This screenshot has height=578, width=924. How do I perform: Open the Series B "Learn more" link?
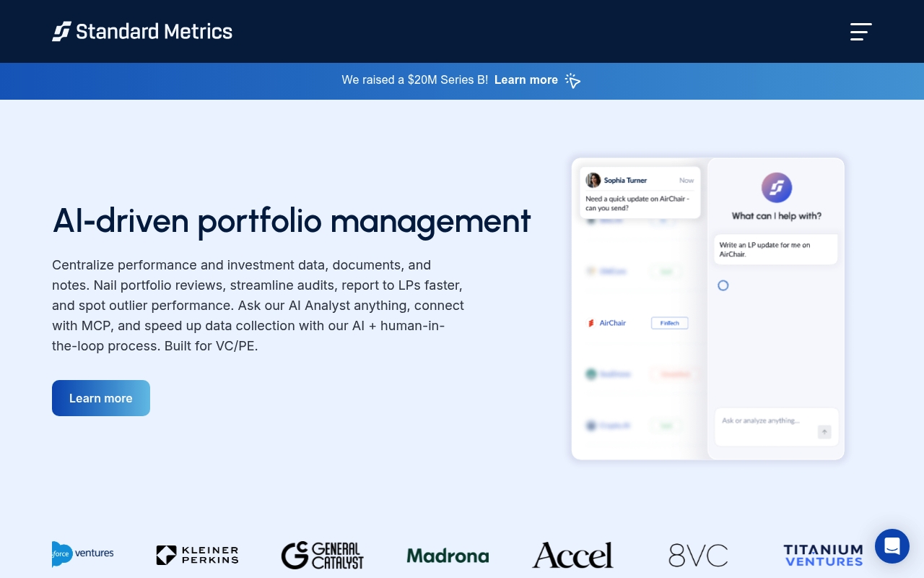click(526, 80)
